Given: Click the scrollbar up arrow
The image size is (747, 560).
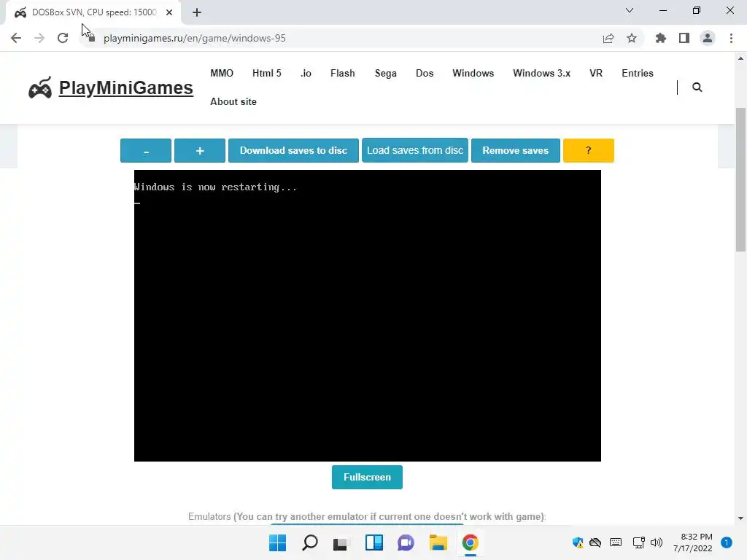Looking at the screenshot, I should [x=740, y=58].
